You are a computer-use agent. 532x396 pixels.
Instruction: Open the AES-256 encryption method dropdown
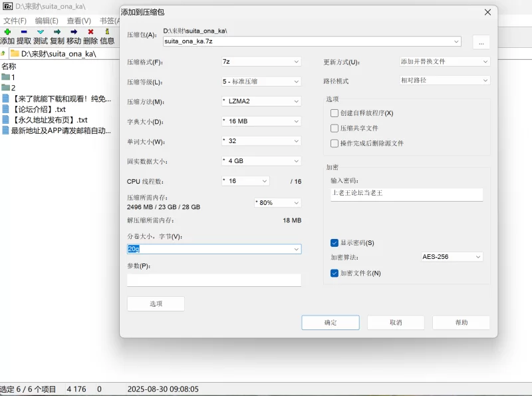click(x=452, y=257)
